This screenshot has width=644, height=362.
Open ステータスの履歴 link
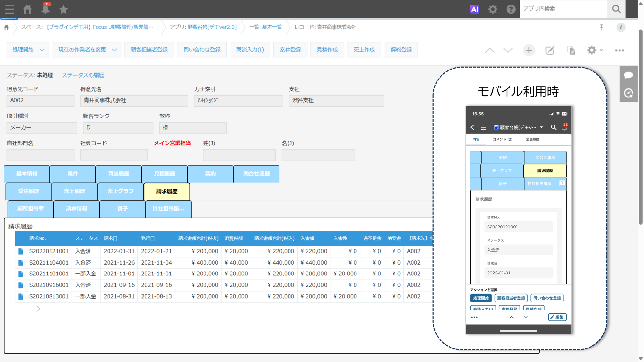coord(83,75)
